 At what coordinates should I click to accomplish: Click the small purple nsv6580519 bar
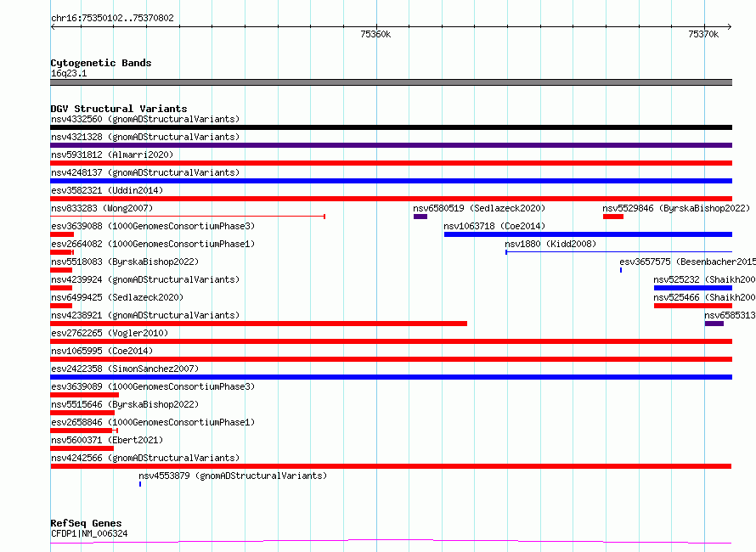[420, 217]
